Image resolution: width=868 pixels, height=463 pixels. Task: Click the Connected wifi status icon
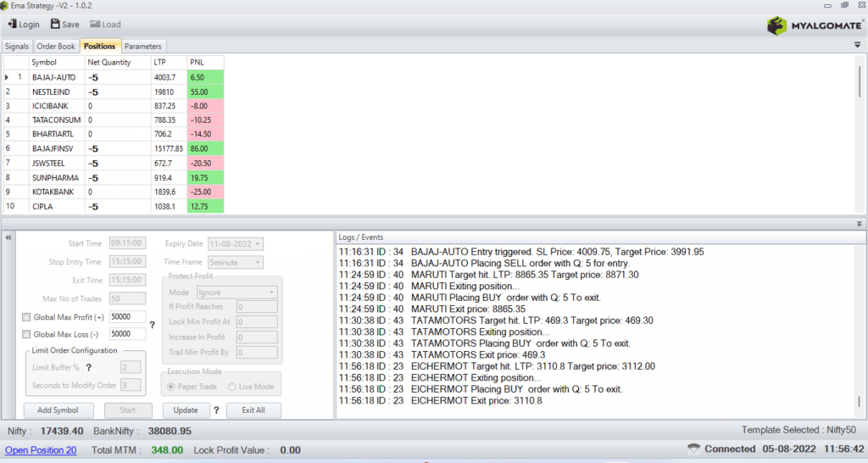[693, 449]
